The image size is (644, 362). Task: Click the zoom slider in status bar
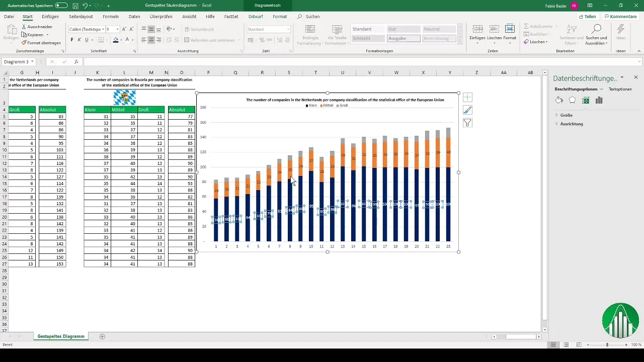coord(607,345)
